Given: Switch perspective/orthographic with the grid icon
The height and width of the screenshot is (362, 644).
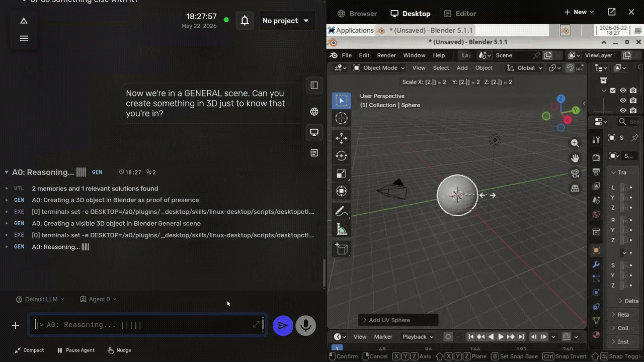Looking at the screenshot, I should tap(575, 189).
